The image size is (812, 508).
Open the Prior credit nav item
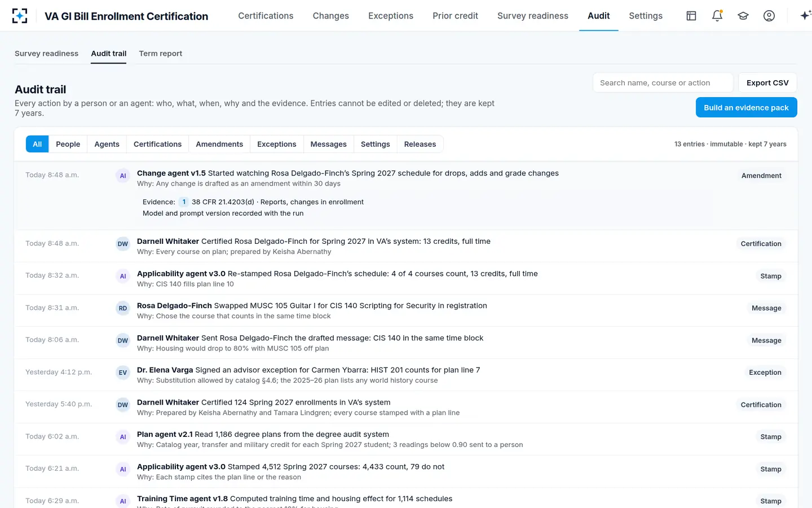pyautogui.click(x=455, y=16)
